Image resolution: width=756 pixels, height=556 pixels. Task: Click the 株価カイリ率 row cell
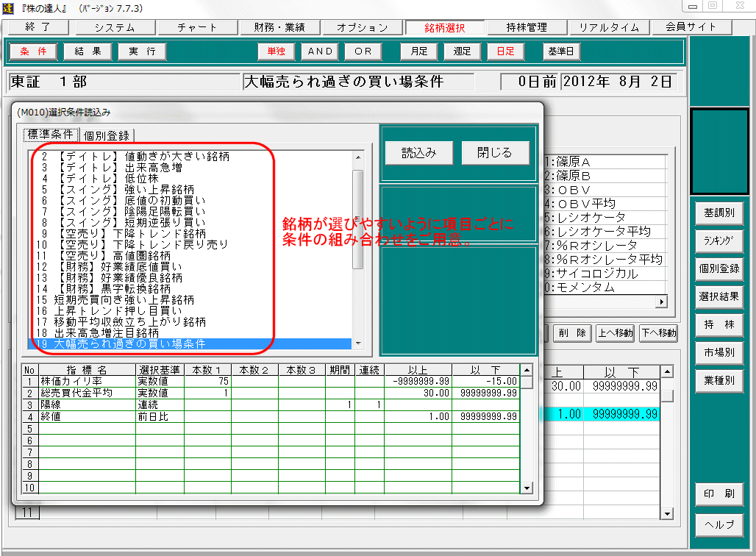click(87, 382)
